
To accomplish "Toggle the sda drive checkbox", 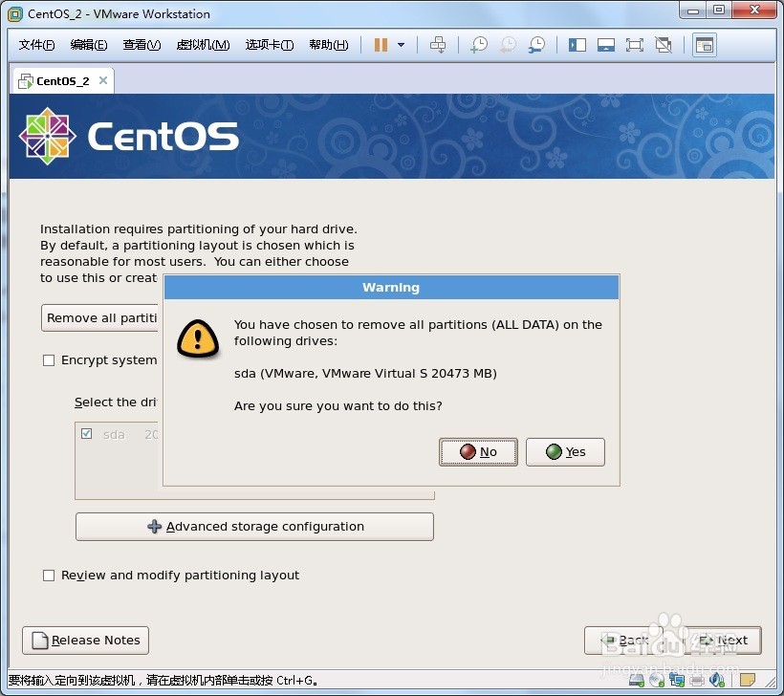I will [86, 433].
